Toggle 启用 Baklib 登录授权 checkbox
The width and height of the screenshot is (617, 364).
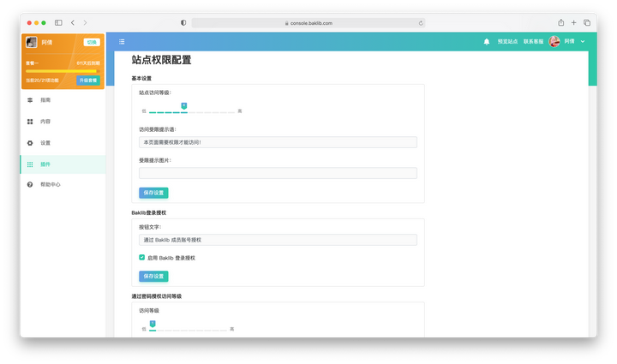141,258
